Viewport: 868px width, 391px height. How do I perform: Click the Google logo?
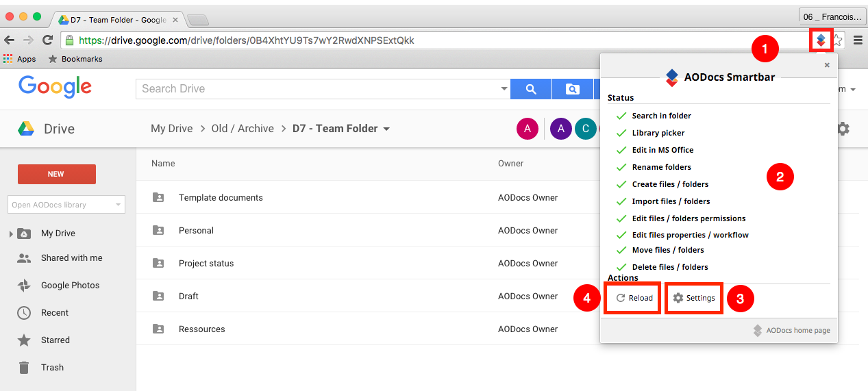click(x=55, y=88)
